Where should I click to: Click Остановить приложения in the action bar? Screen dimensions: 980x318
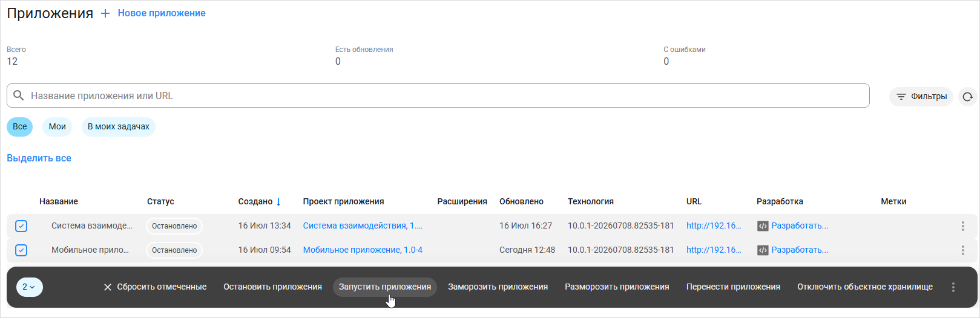pos(272,287)
